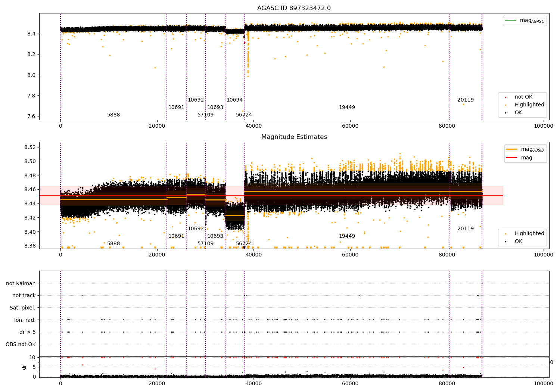Click the 'OBS not OK' axis label
Image resolution: width=560 pixels, height=392 pixels.
click(x=21, y=344)
